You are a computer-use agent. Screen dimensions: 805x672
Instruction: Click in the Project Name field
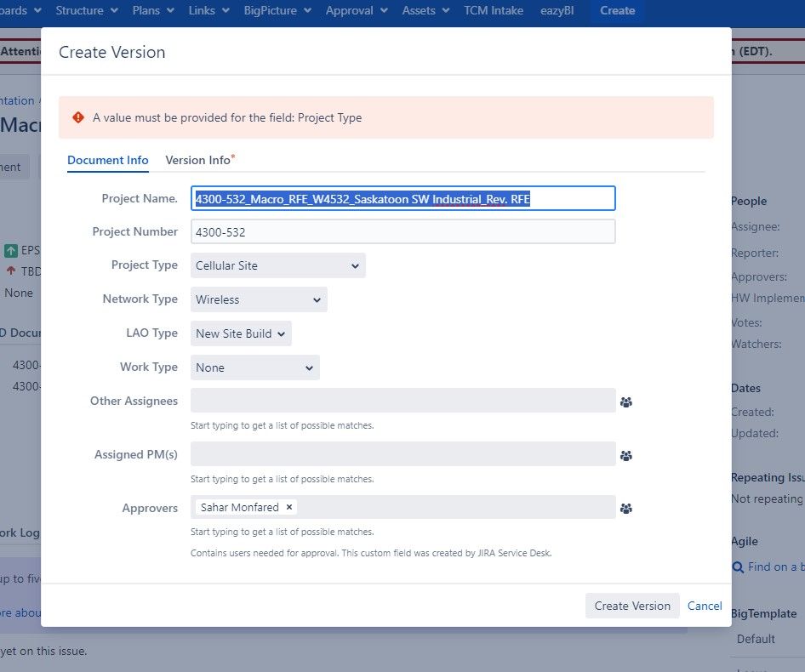[403, 198]
